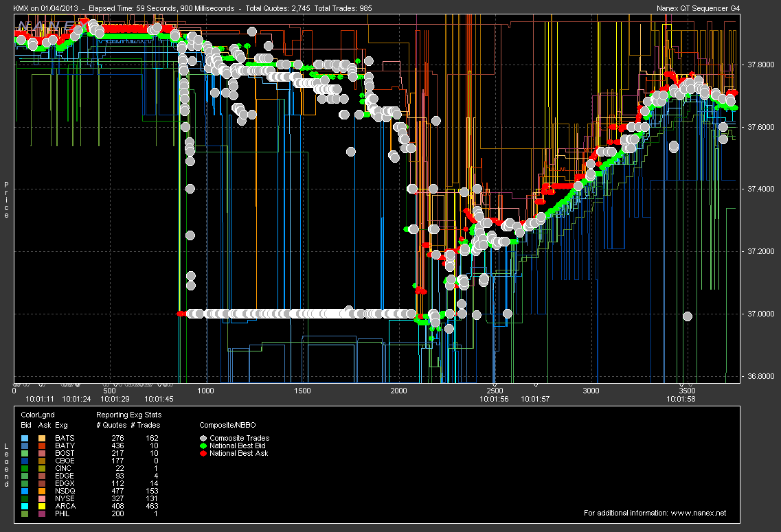Click the BOST exchange name in legend

click(65, 453)
